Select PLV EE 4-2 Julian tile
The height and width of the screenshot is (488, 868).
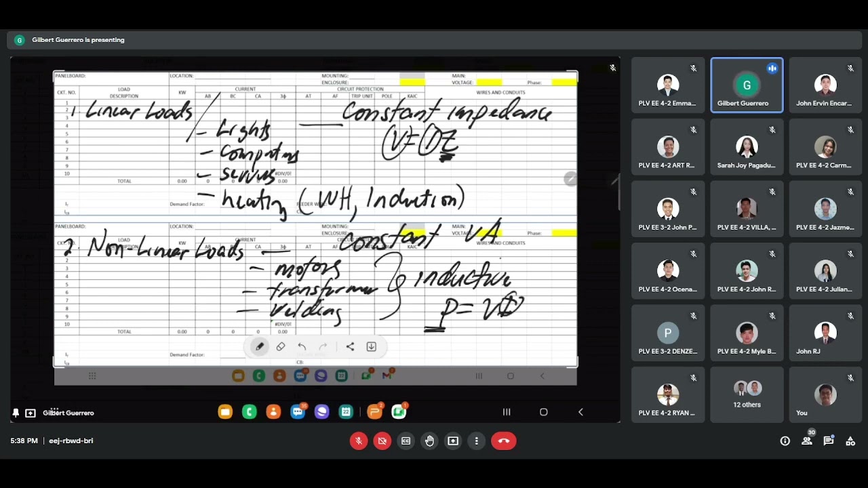[x=825, y=270]
